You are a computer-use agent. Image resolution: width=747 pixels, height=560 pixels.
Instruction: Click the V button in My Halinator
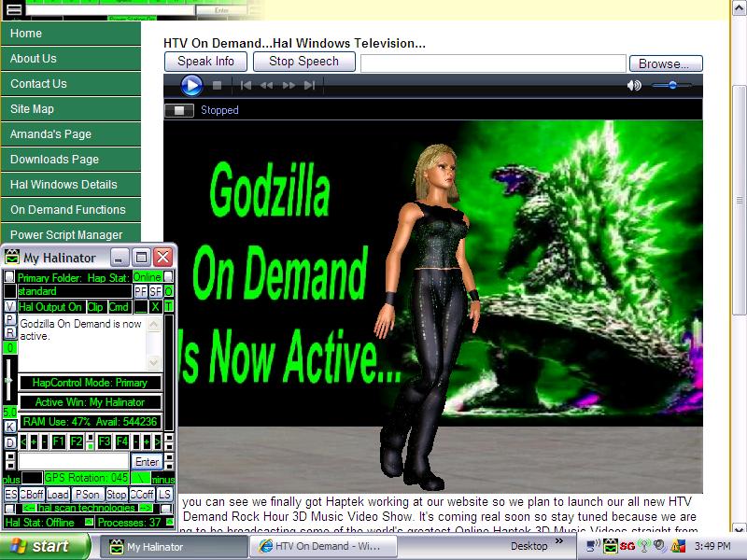coord(10,306)
